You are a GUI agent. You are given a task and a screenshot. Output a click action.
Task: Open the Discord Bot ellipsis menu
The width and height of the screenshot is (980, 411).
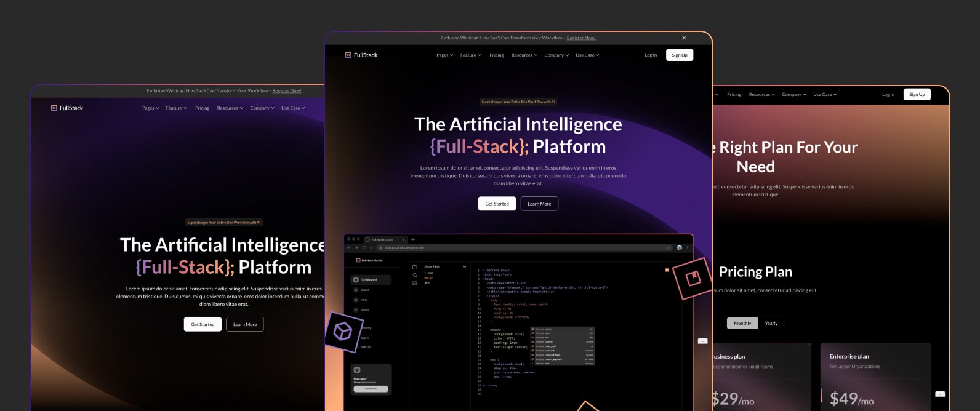tap(464, 267)
